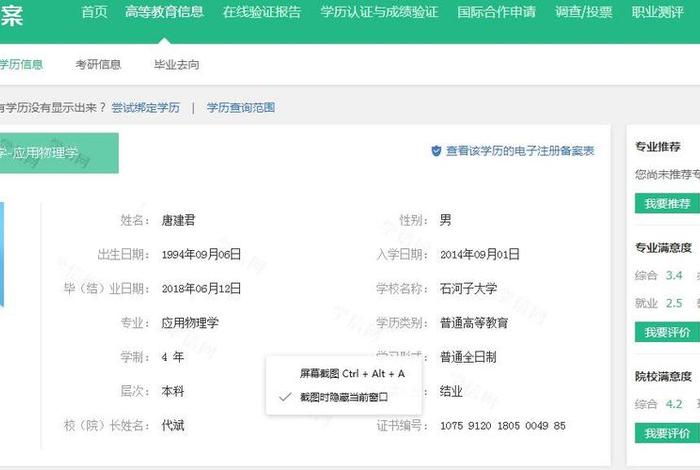The image size is (700, 470).
Task: Open 国际合作申请 navigation item
Action: tap(496, 12)
